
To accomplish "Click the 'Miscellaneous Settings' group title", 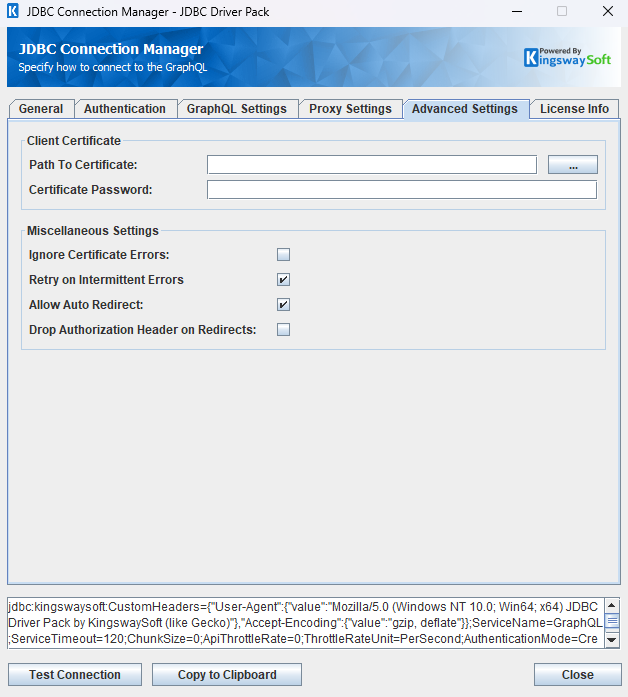I will tap(93, 231).
